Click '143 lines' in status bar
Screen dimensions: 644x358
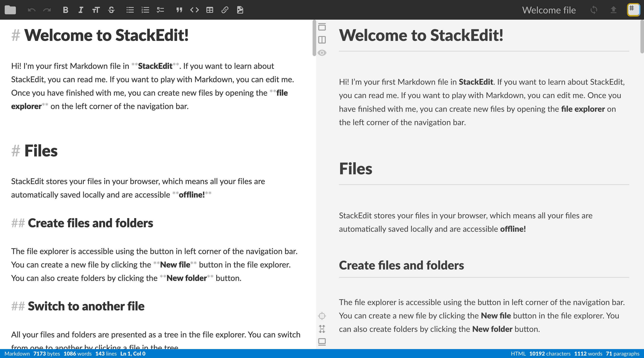[106, 354]
